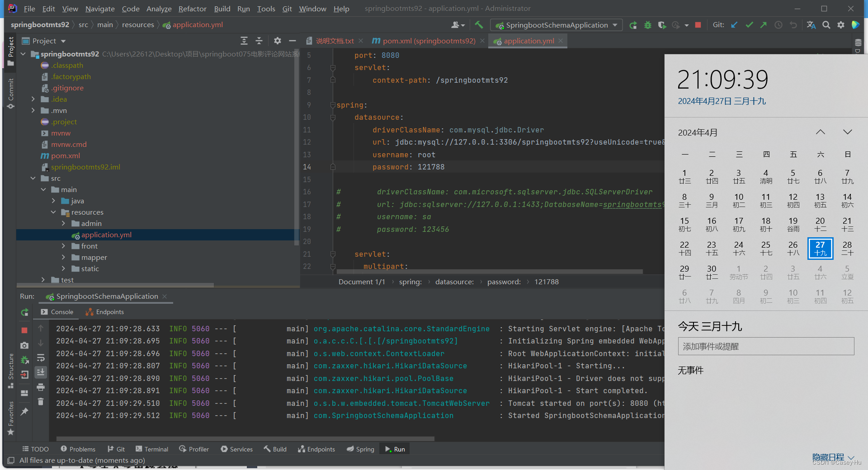Click Git update project arrow
Screen dimensions: 868x470
tap(735, 25)
